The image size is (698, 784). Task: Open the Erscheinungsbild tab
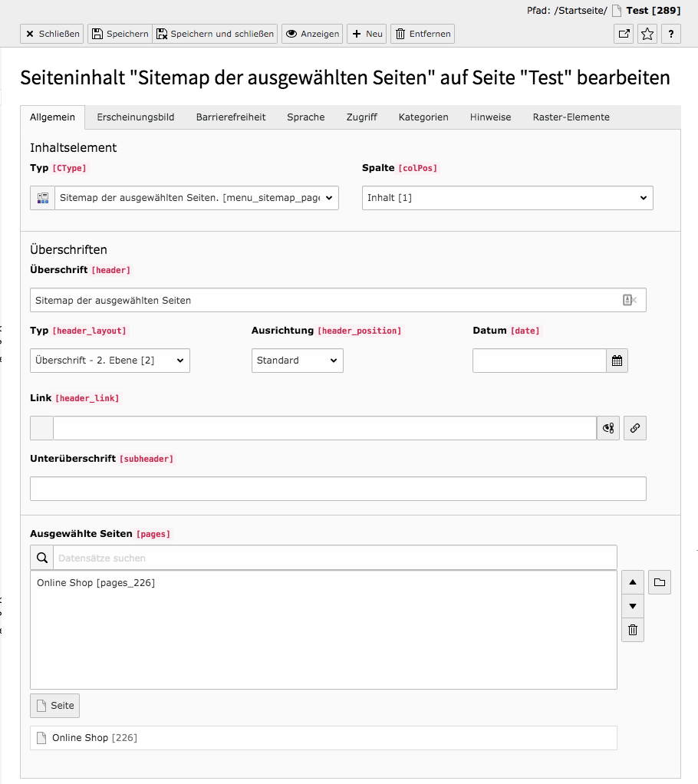[x=136, y=117]
